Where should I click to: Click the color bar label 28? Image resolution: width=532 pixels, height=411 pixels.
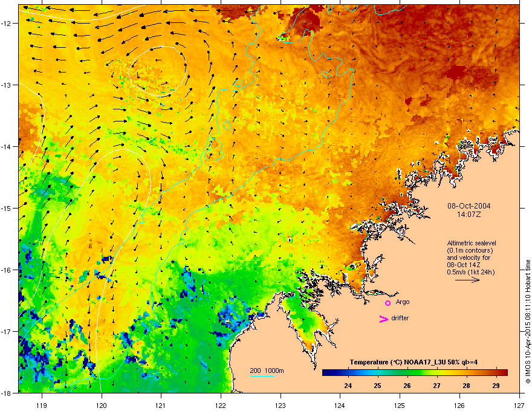(x=467, y=386)
